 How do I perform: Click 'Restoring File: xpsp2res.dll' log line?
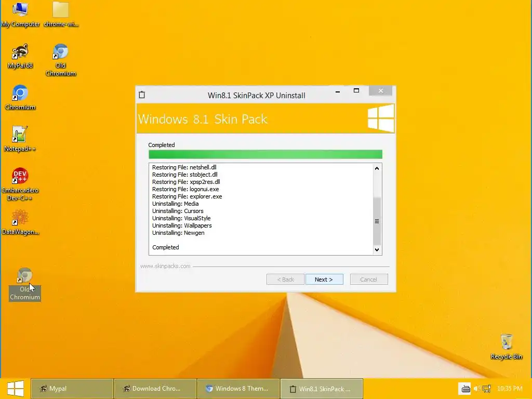(x=186, y=182)
